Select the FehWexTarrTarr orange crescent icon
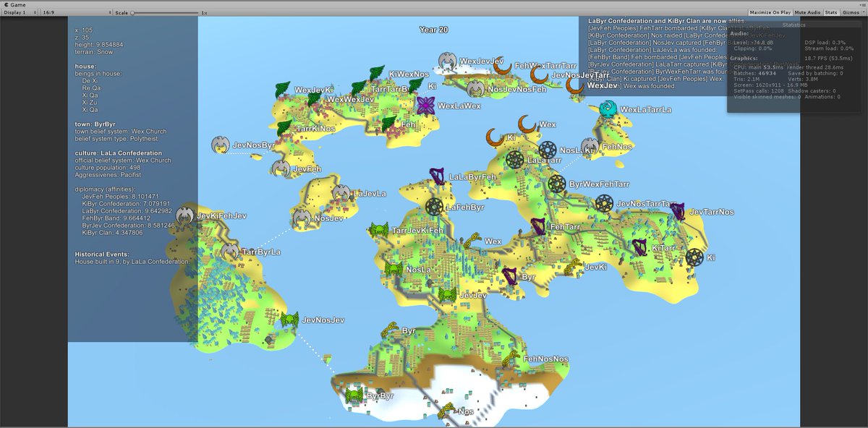Image resolution: width=868 pixels, height=428 pixels. click(504, 67)
